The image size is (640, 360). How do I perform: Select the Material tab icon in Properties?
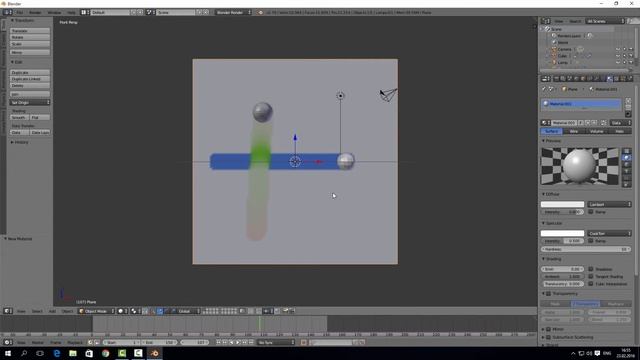(610, 78)
